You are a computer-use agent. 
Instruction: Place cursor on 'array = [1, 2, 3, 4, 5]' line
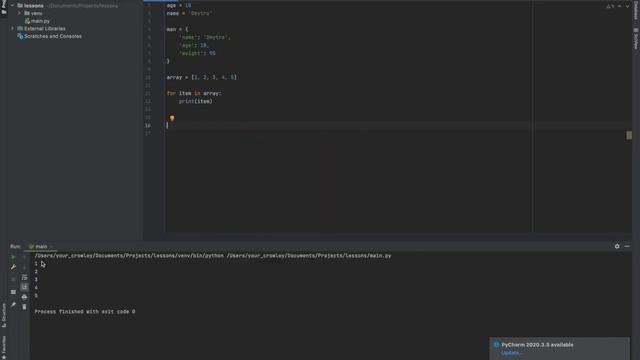click(x=201, y=77)
